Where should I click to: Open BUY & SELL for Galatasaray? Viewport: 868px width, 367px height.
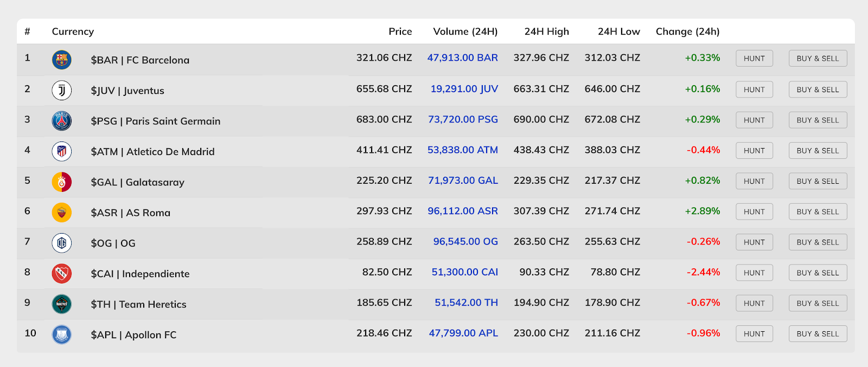(818, 181)
